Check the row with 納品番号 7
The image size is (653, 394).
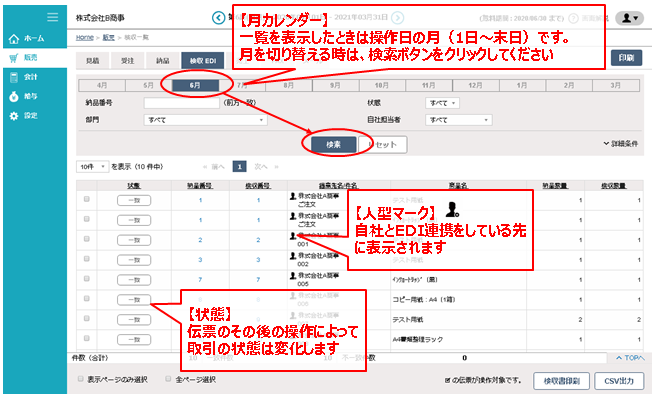87,279
